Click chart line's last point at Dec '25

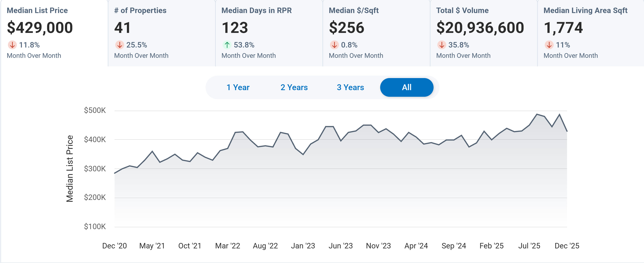[x=567, y=131]
